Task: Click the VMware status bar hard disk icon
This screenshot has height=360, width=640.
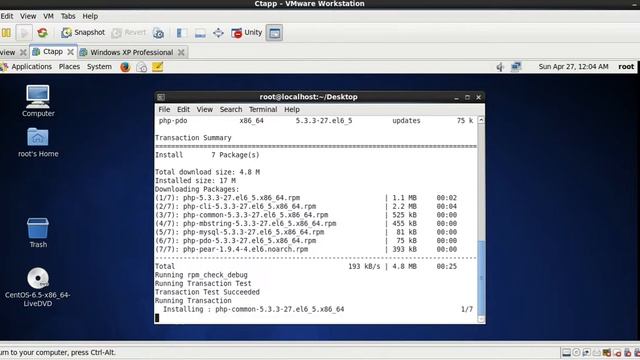Action: pyautogui.click(x=566, y=353)
